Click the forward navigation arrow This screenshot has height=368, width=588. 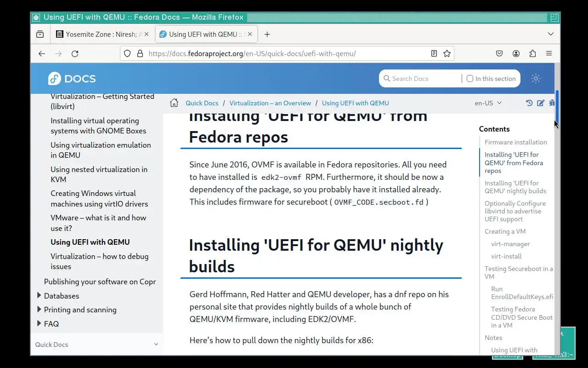click(x=58, y=54)
